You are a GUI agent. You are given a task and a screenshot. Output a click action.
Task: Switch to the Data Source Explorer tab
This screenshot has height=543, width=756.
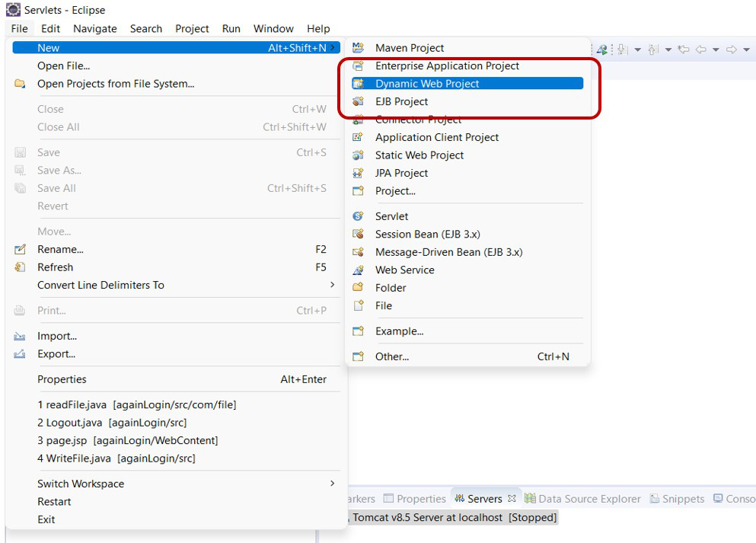[583, 499]
